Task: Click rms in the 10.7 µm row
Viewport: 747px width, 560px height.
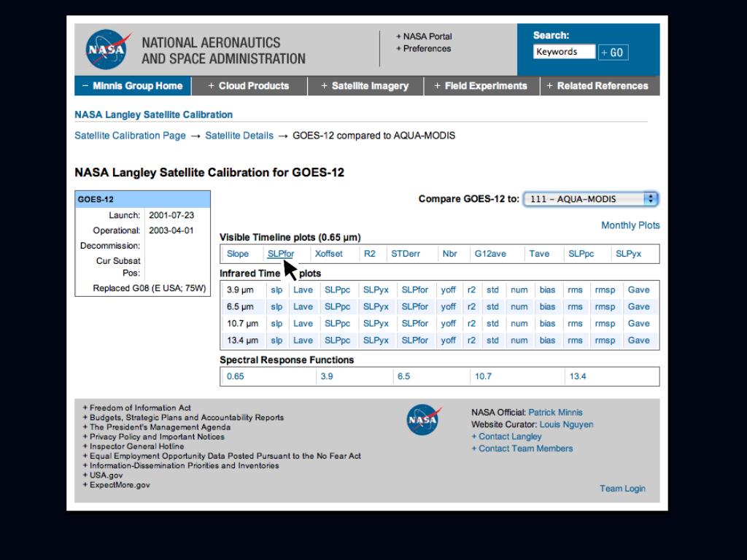Action: 575,323
